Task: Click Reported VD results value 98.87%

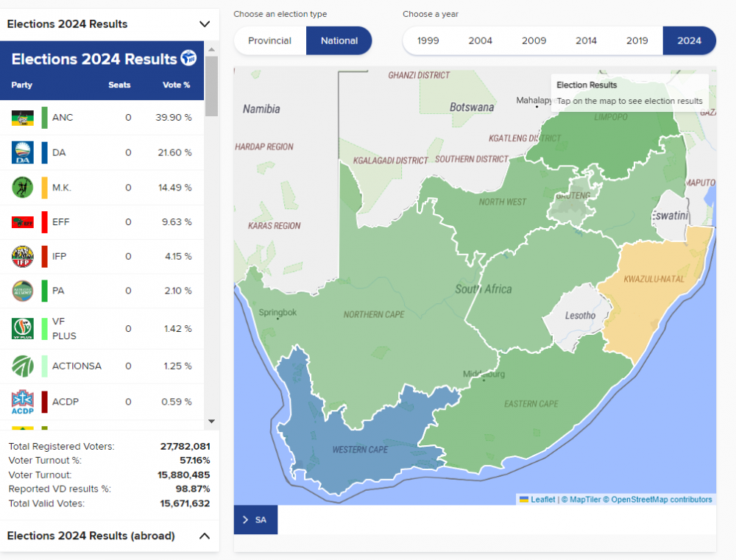Action: pyautogui.click(x=192, y=489)
